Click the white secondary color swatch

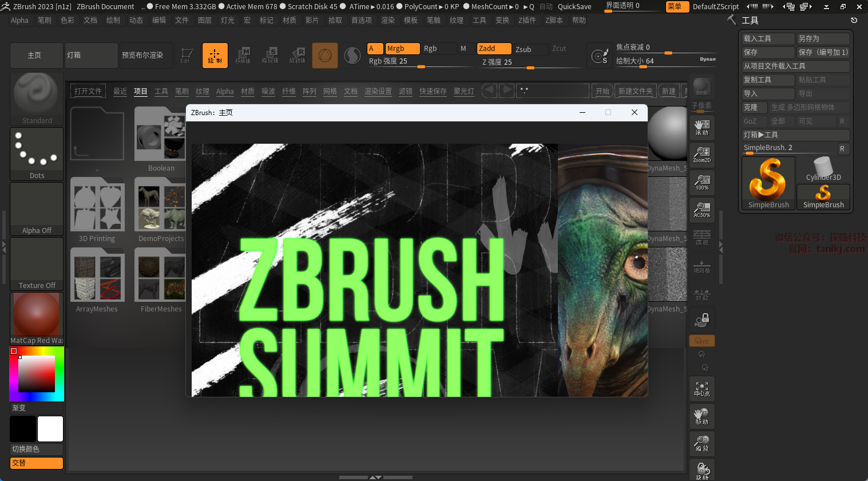pos(50,429)
